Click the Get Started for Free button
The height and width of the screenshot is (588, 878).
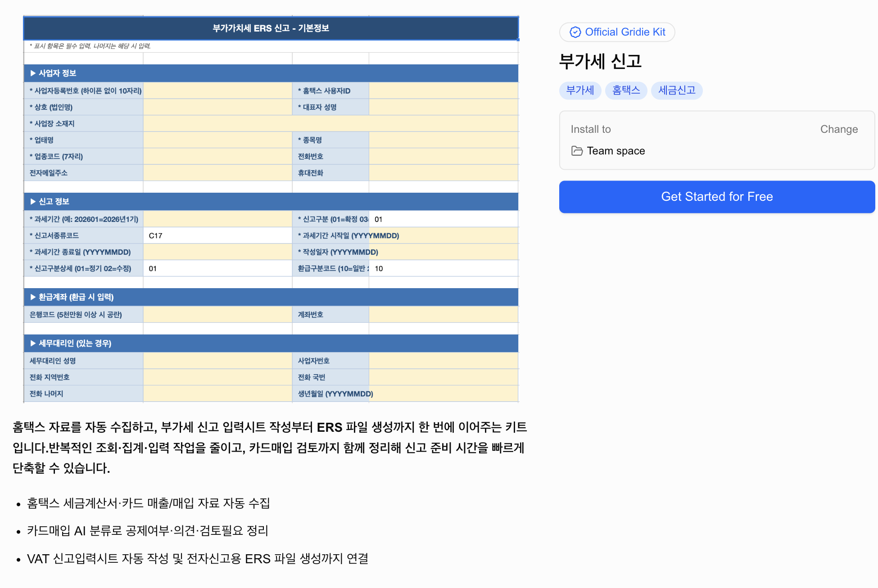[716, 197]
